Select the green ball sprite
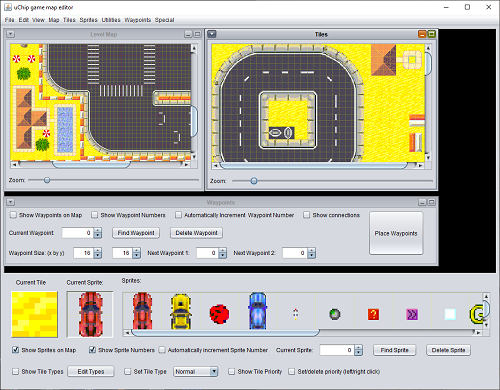Image resolution: width=500 pixels, height=390 pixels. coord(335,314)
